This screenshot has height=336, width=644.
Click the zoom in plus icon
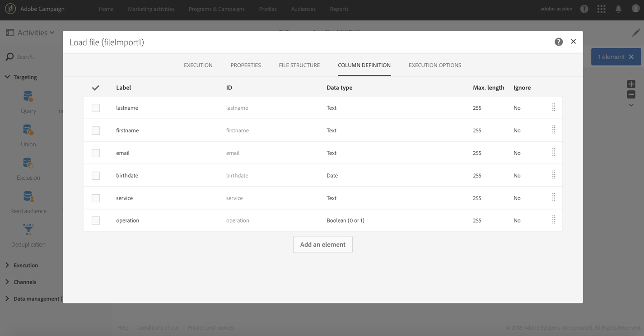631,84
